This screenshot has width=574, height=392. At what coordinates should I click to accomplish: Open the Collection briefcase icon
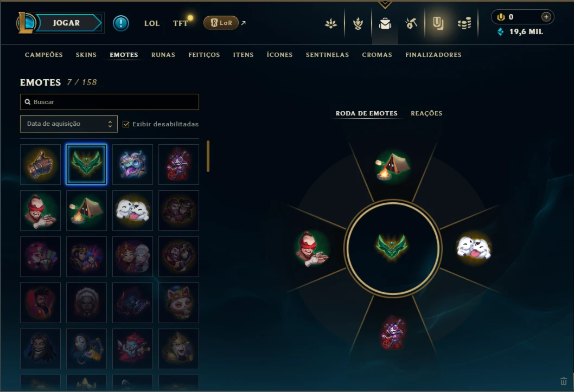[x=385, y=24]
